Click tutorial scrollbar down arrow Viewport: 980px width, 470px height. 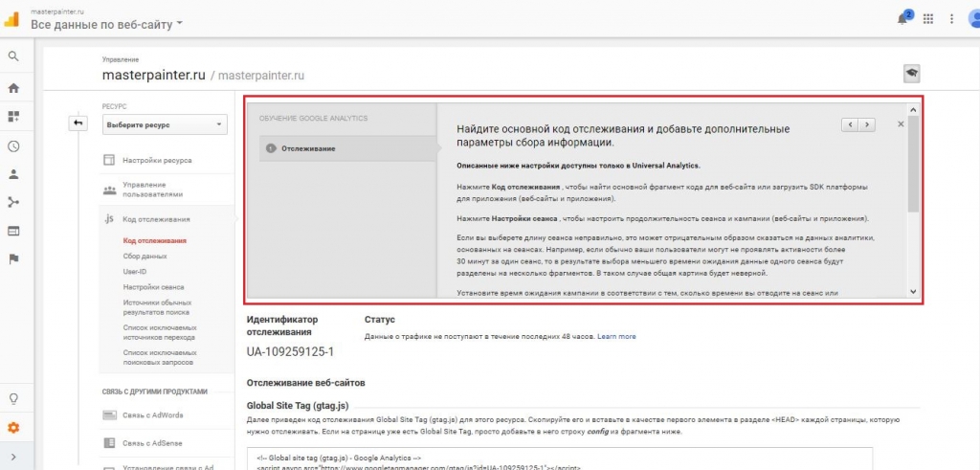tap(913, 291)
